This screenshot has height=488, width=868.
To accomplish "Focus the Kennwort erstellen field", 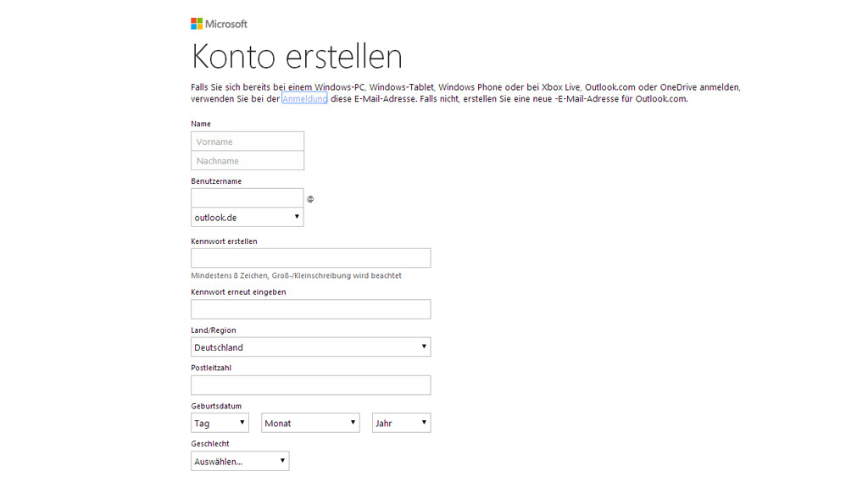I will click(310, 258).
